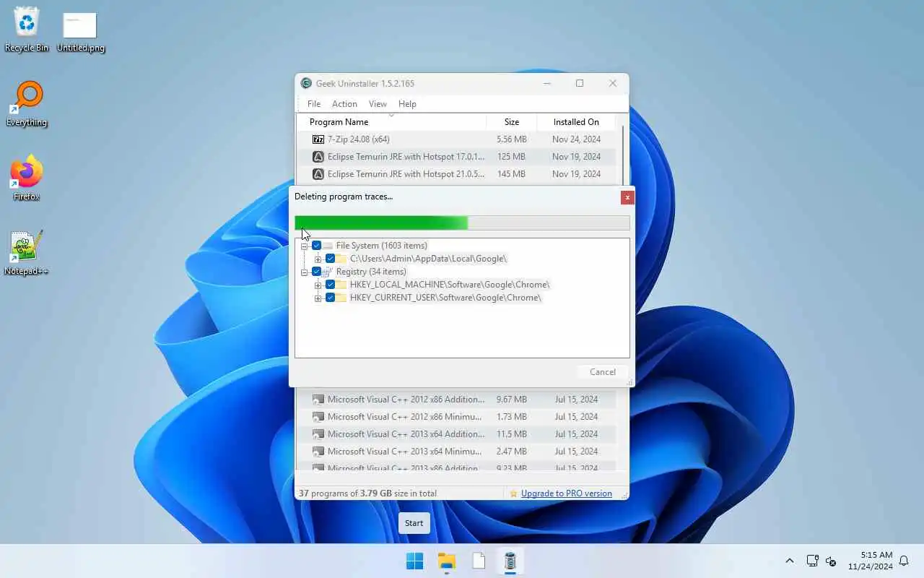Click the File System drive icon
Image resolution: width=924 pixels, height=578 pixels.
[328, 246]
